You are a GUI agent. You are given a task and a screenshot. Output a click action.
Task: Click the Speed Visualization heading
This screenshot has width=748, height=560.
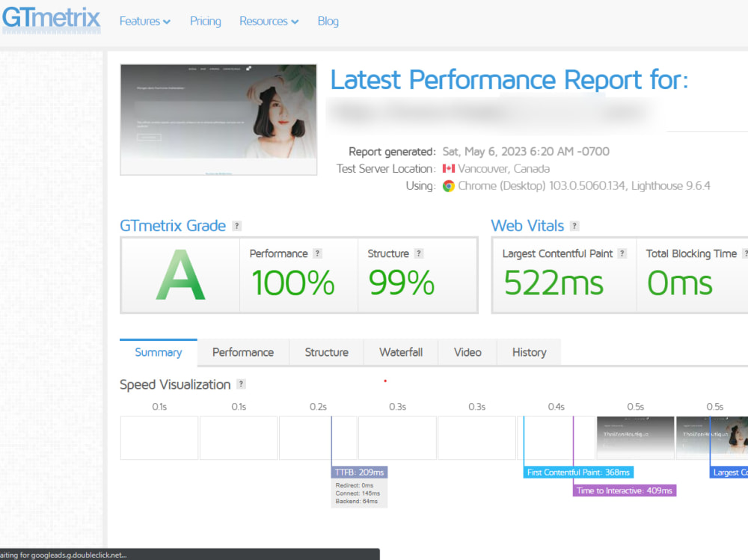[175, 384]
